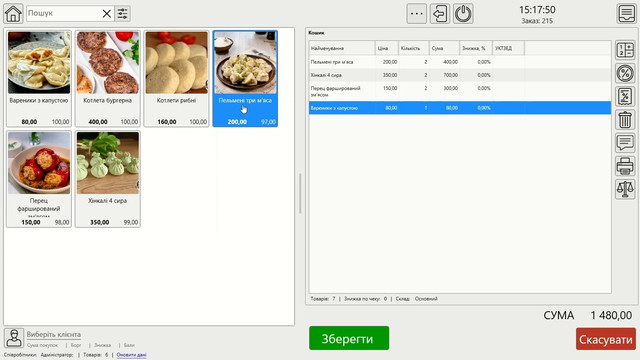Image resolution: width=640 pixels, height=360 pixels.
Task: Refresh data via Оновити дані link
Action: click(131, 355)
